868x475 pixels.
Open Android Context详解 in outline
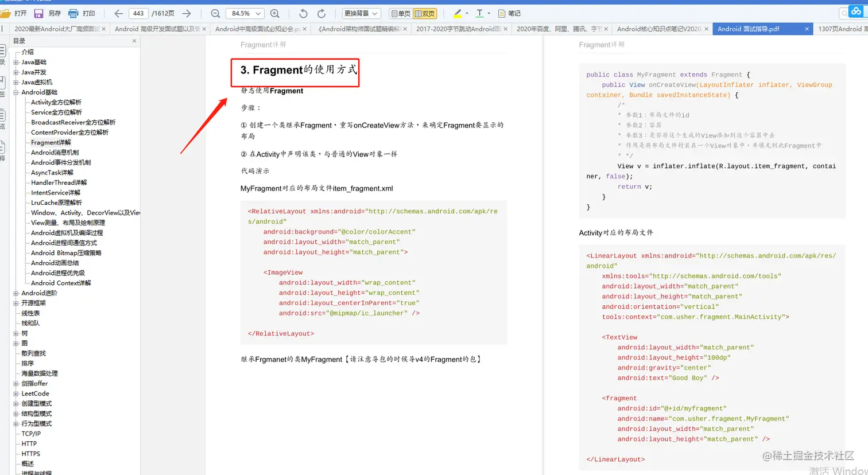[61, 283]
